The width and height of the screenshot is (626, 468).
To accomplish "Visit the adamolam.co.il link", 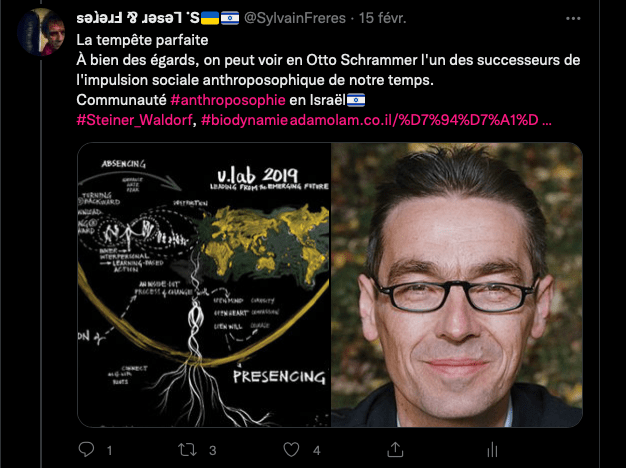I will 420,120.
